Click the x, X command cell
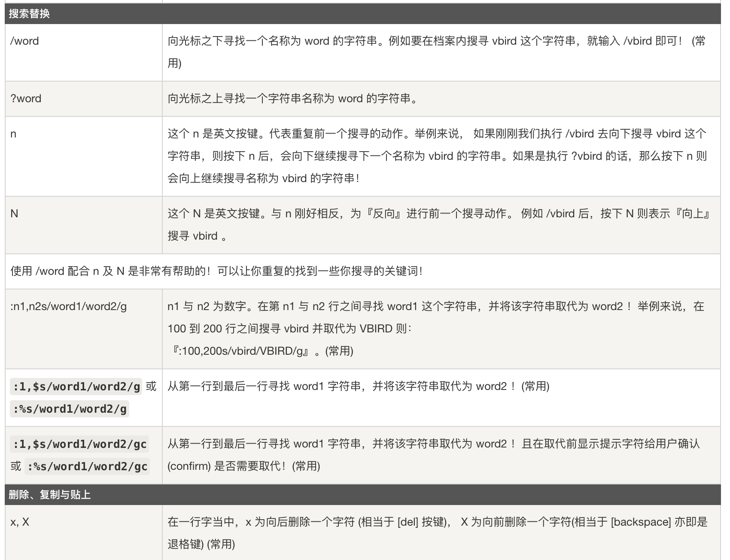This screenshot has height=560, width=730. (84, 533)
